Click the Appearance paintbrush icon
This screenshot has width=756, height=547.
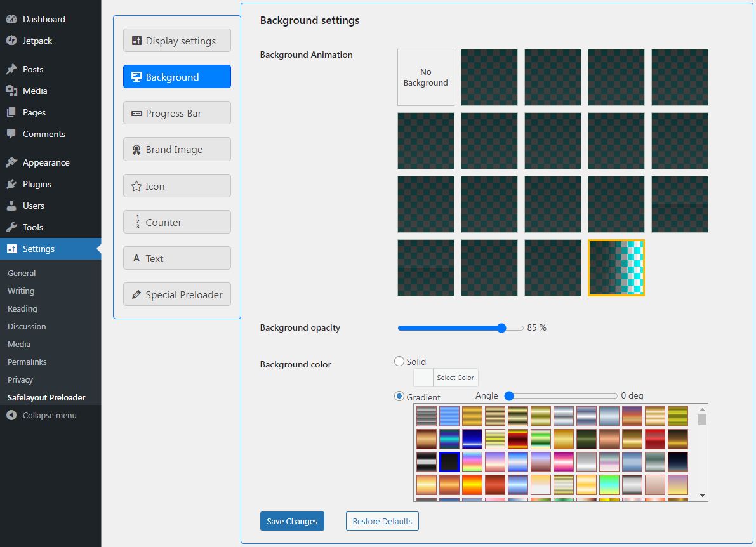pyautogui.click(x=11, y=162)
